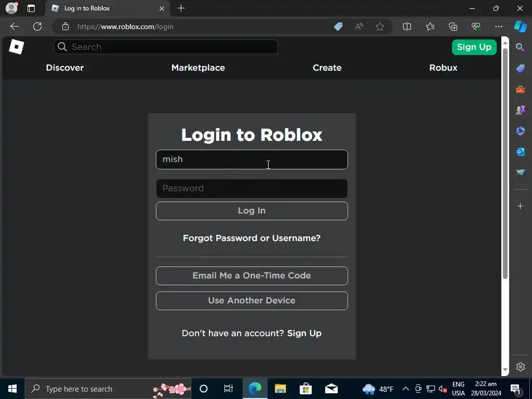Add this page to favorites star
Viewport: 532px width, 399px height.
pos(380,26)
